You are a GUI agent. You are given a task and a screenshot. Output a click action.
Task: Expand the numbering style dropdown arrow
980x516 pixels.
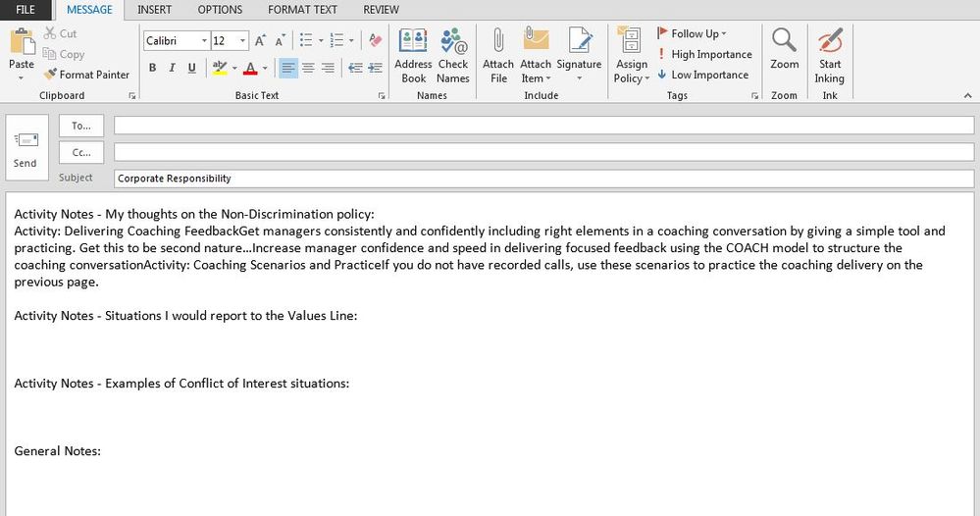click(351, 41)
